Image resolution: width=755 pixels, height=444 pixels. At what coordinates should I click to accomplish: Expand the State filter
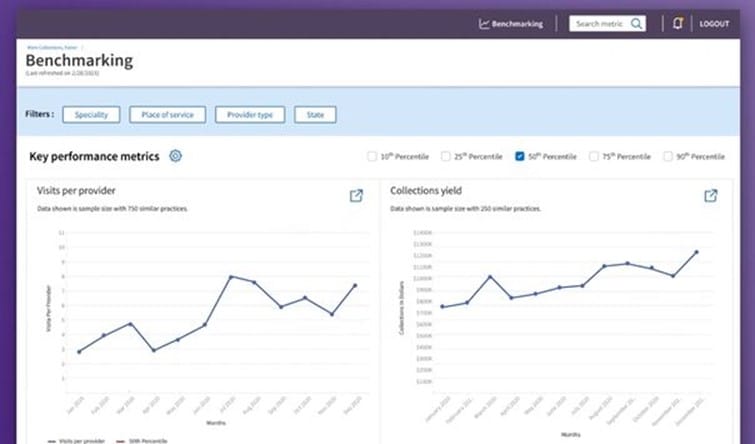[315, 115]
